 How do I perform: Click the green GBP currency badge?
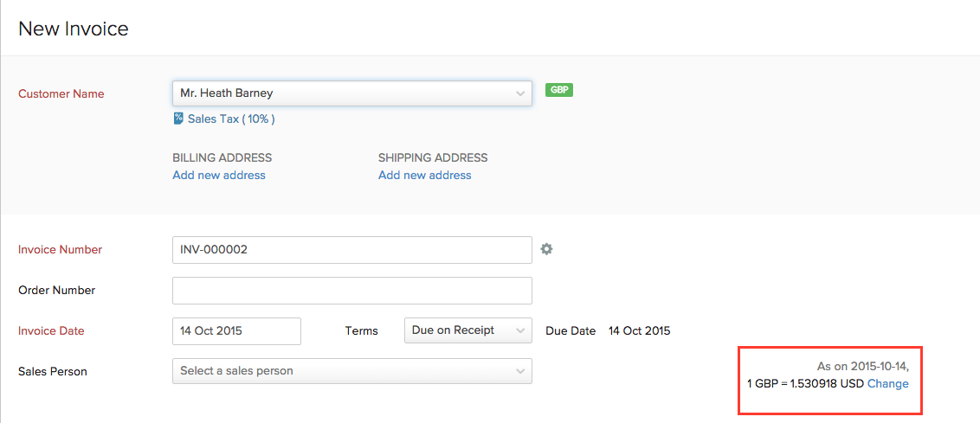(x=559, y=90)
